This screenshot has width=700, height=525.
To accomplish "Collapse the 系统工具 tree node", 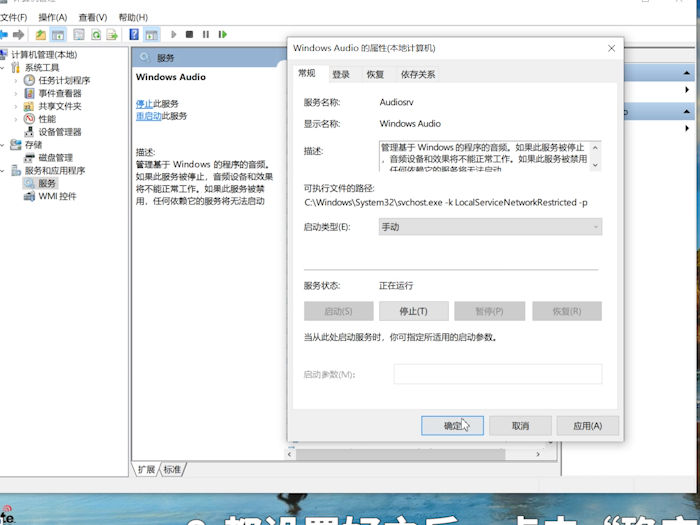I will coord(4,68).
